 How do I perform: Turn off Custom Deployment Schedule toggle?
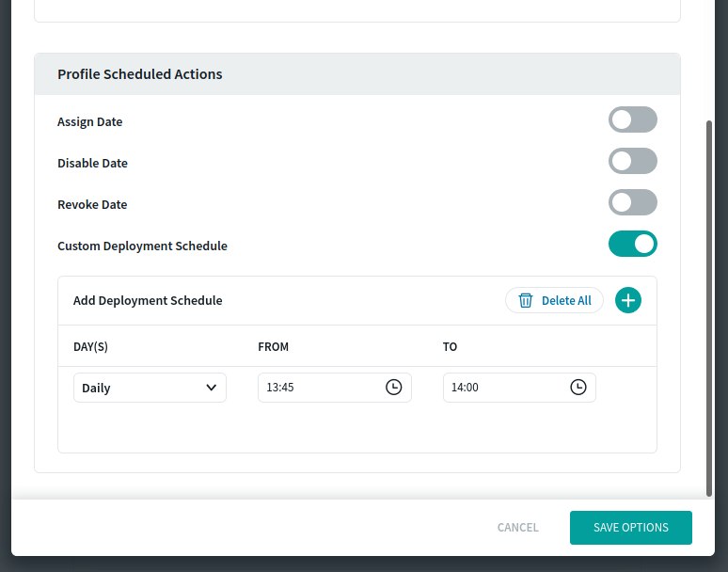pos(632,244)
